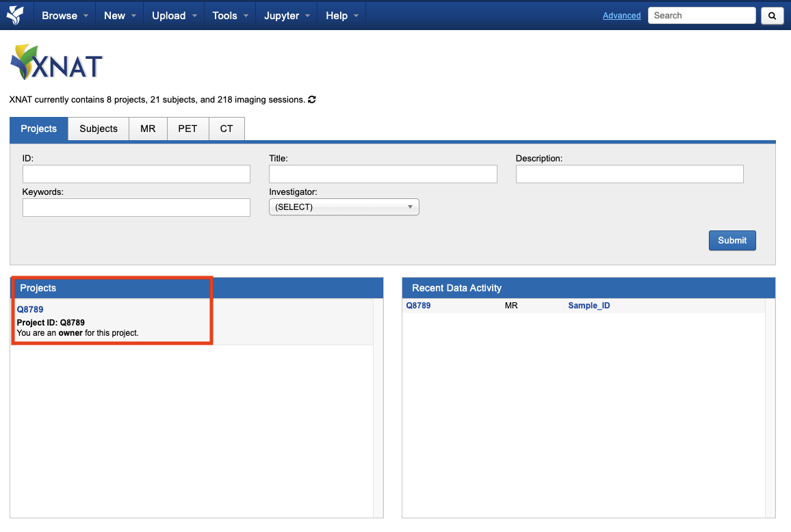Open project Q8789 from Projects list
This screenshot has height=532, width=791.
[x=30, y=309]
